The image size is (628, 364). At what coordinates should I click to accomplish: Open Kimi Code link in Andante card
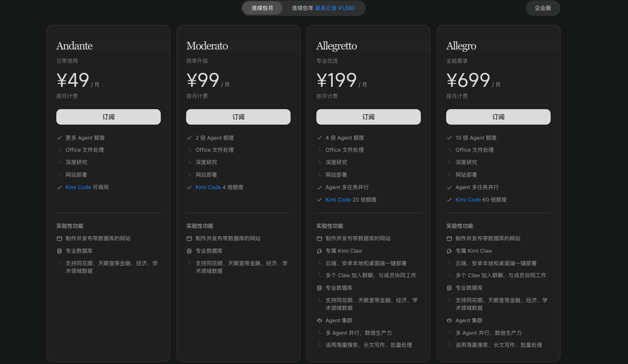tap(78, 187)
